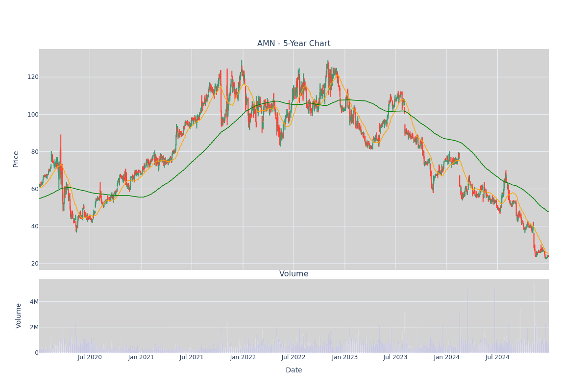Image resolution: width=588 pixels, height=392 pixels.
Task: Click the 'Price' y-axis label
Action: (x=16, y=159)
